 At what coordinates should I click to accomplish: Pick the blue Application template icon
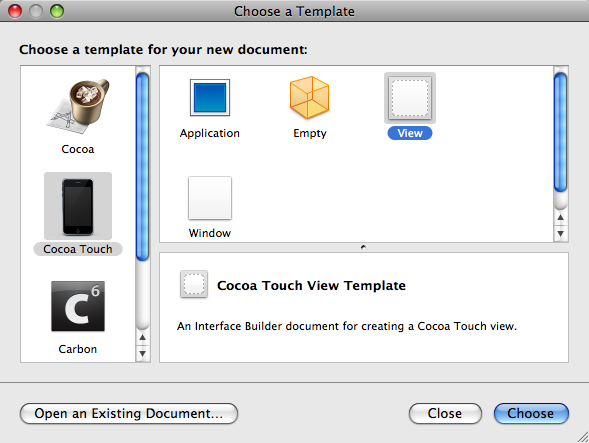click(x=210, y=97)
